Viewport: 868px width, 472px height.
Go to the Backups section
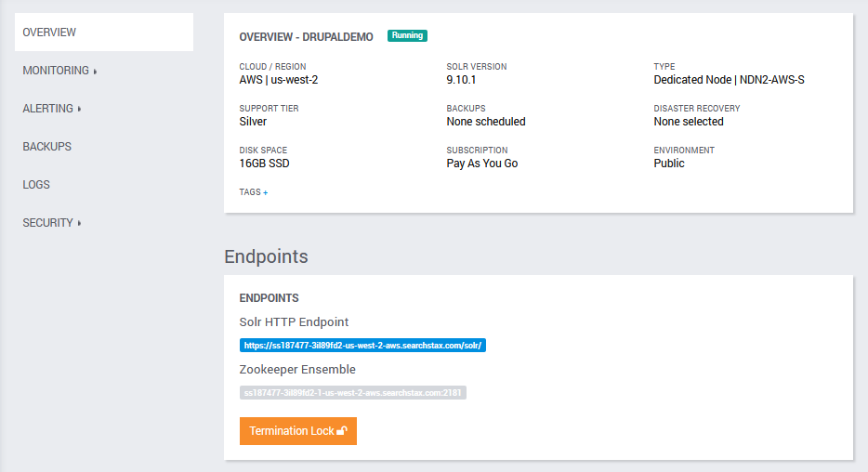(x=47, y=147)
